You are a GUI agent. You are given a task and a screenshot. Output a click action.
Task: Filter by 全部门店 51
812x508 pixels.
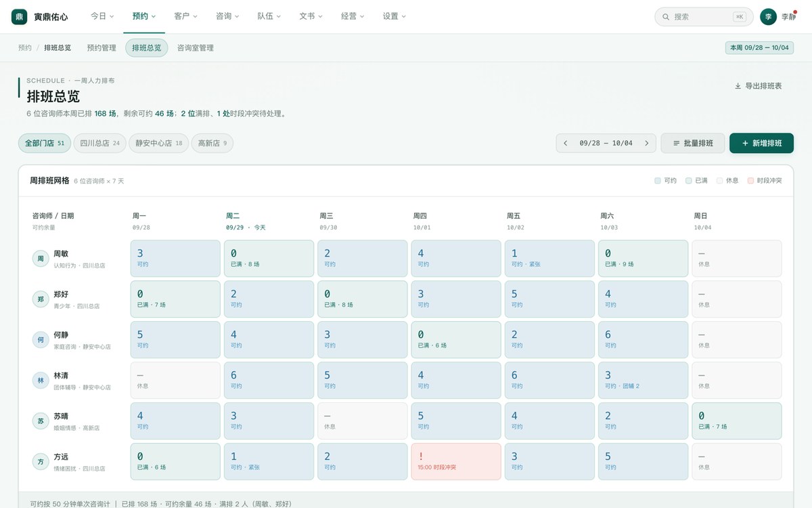pyautogui.click(x=45, y=143)
